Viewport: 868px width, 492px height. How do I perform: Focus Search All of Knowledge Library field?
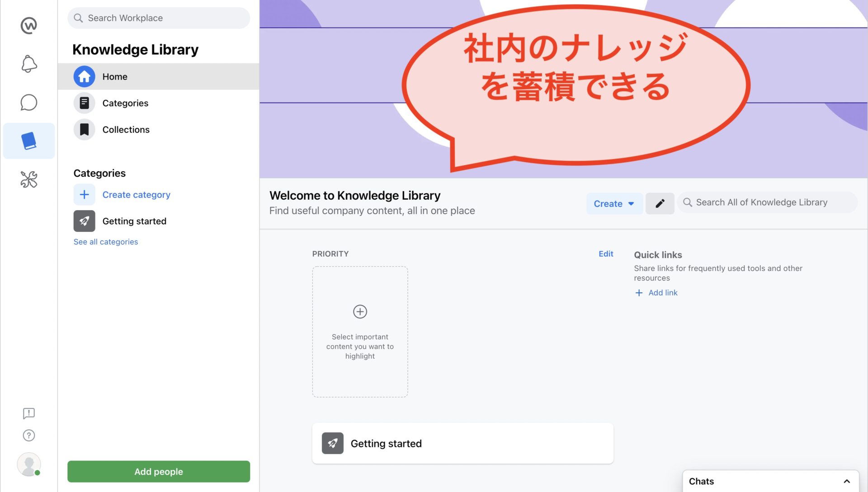click(x=767, y=202)
